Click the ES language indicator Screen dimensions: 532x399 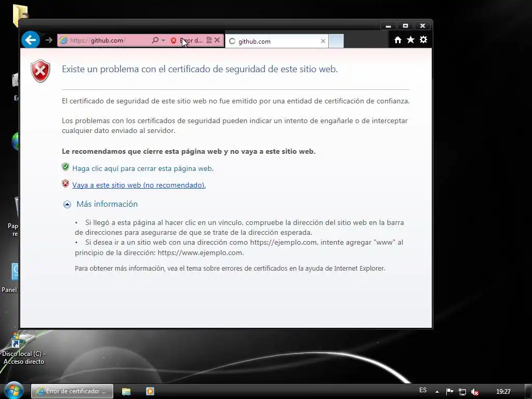pyautogui.click(x=423, y=390)
